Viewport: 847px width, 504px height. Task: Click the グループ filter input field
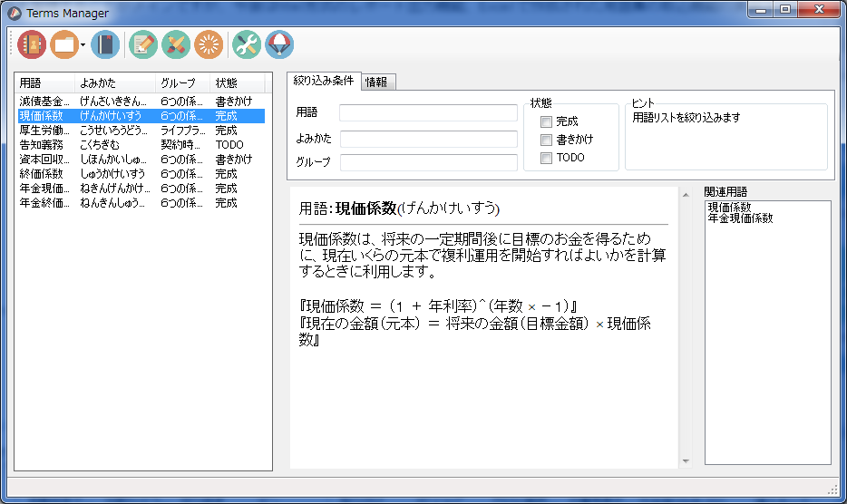pyautogui.click(x=428, y=162)
